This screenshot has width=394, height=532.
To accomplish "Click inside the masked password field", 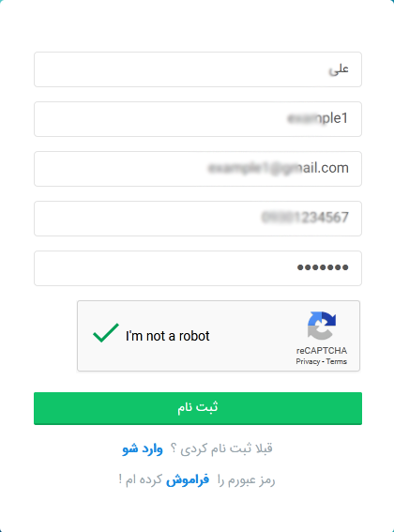I will click(x=198, y=268).
